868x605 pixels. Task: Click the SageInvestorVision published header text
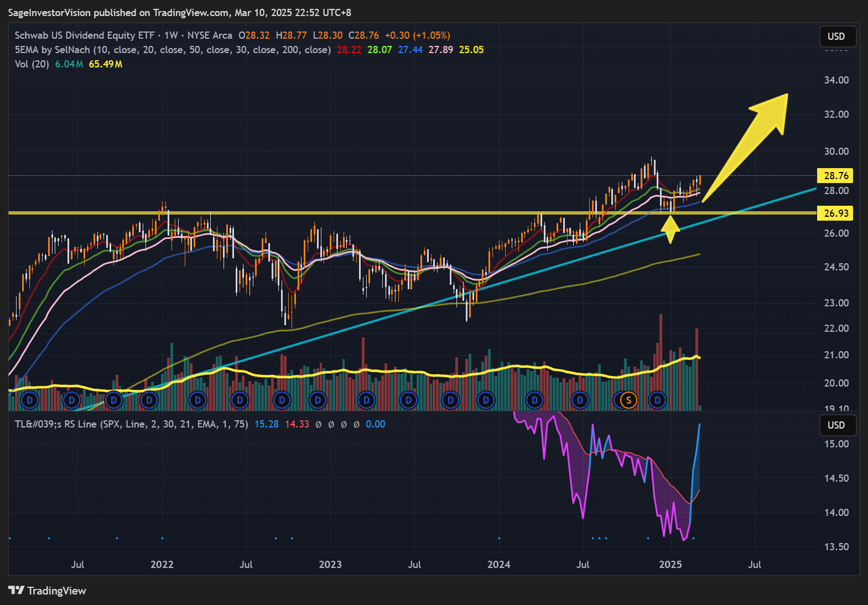click(x=180, y=12)
